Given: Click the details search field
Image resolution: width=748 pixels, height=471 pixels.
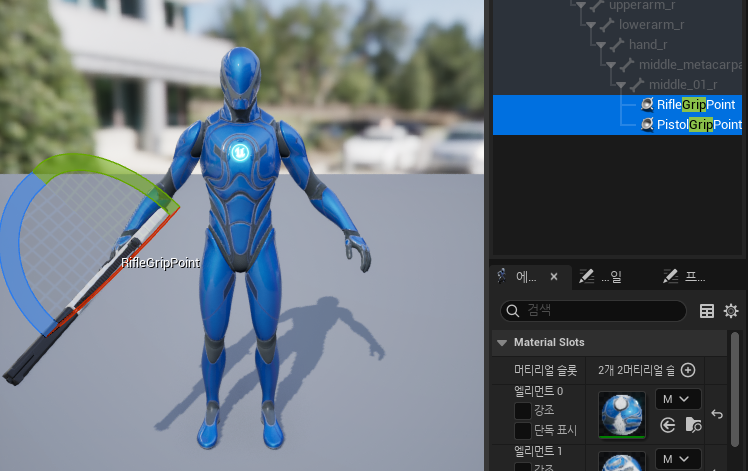Looking at the screenshot, I should 593,311.
